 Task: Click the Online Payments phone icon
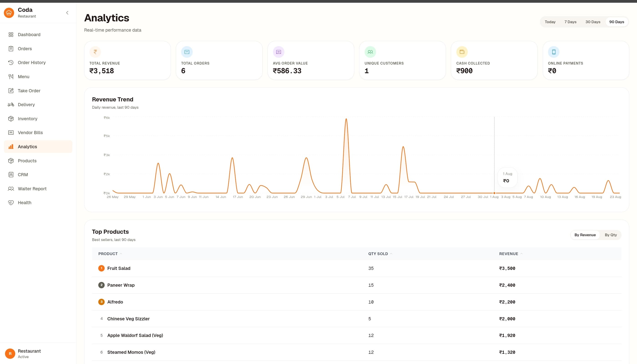coord(554,52)
